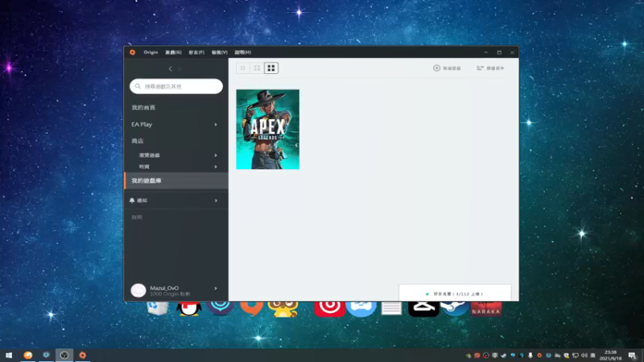Click the microphone icon in system tray
The height and width of the screenshot is (362, 644).
[x=530, y=356]
